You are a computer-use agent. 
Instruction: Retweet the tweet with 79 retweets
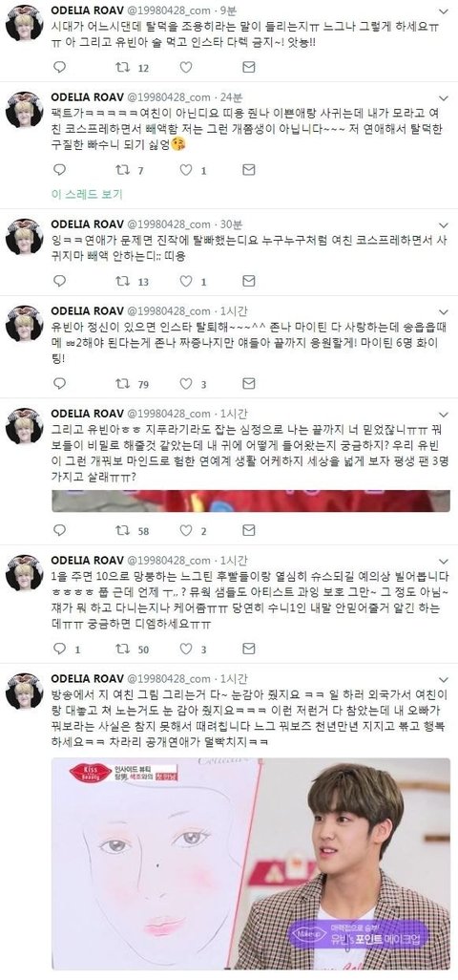(123, 384)
